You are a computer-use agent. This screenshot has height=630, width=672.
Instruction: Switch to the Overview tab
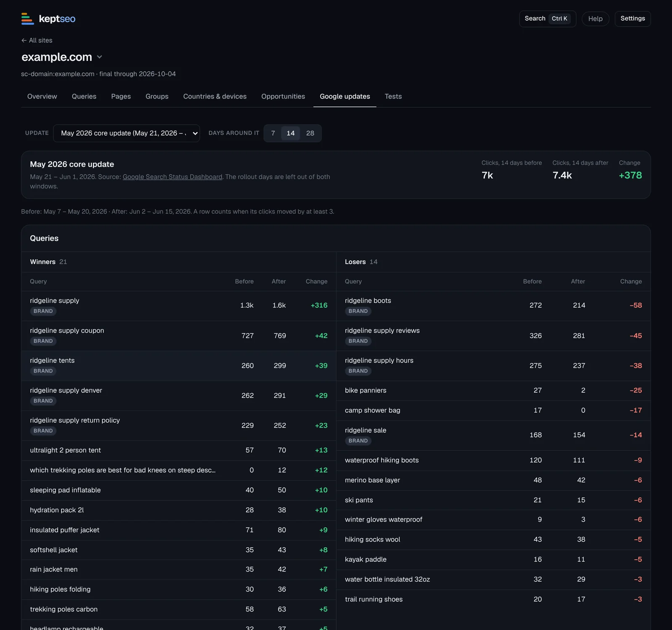click(x=42, y=96)
